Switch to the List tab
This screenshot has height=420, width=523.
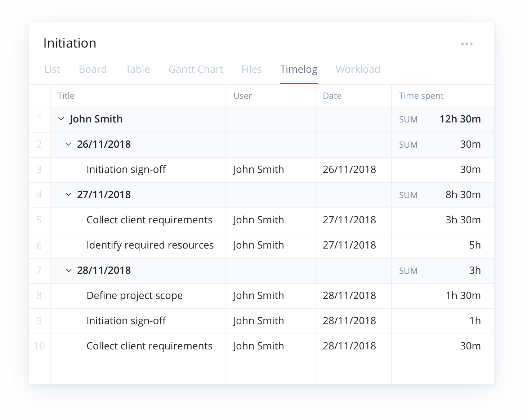(x=52, y=69)
